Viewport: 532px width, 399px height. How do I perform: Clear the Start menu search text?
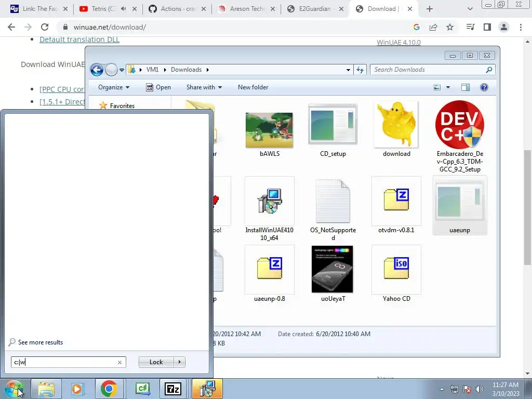click(x=120, y=362)
